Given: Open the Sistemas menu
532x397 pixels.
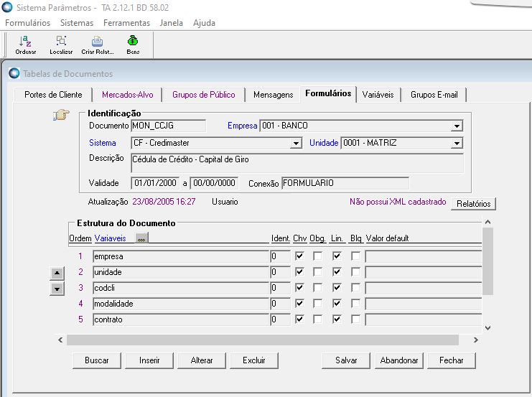Looking at the screenshot, I should click(77, 23).
